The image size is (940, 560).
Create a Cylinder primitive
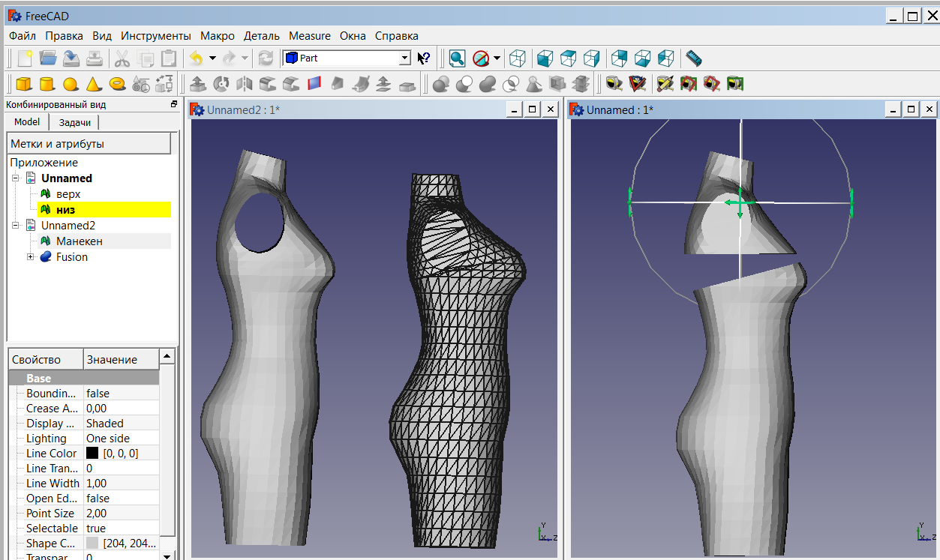[x=47, y=83]
